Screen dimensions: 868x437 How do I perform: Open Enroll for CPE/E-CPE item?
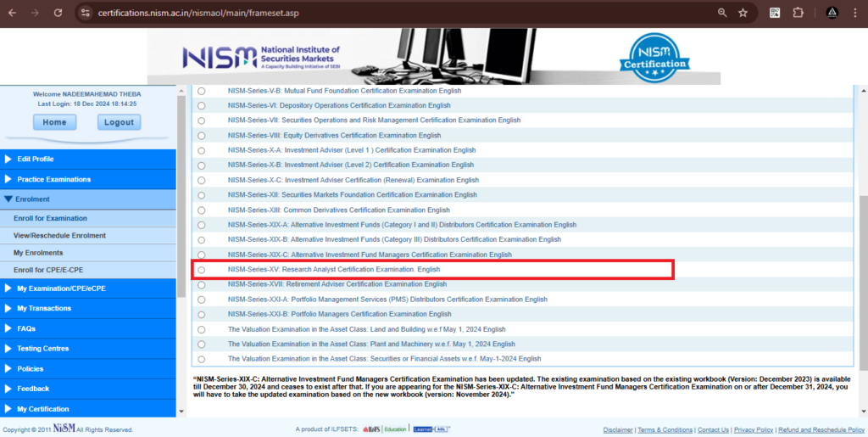click(x=88, y=270)
